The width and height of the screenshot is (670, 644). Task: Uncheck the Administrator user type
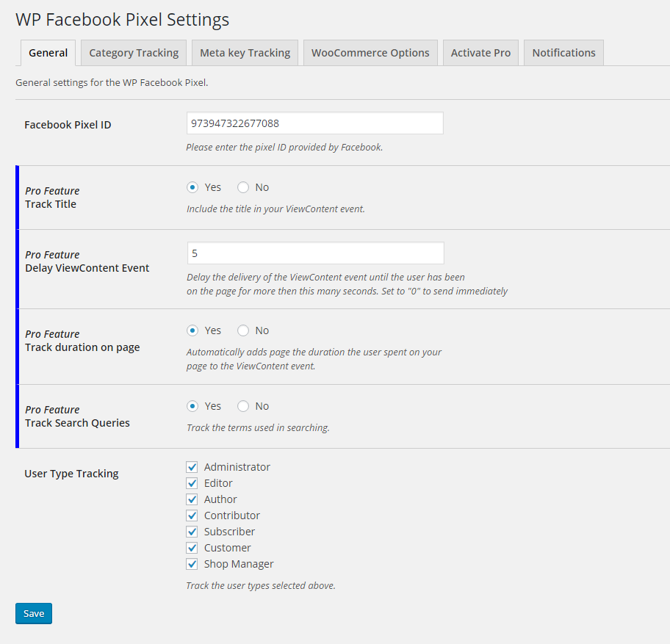click(192, 467)
